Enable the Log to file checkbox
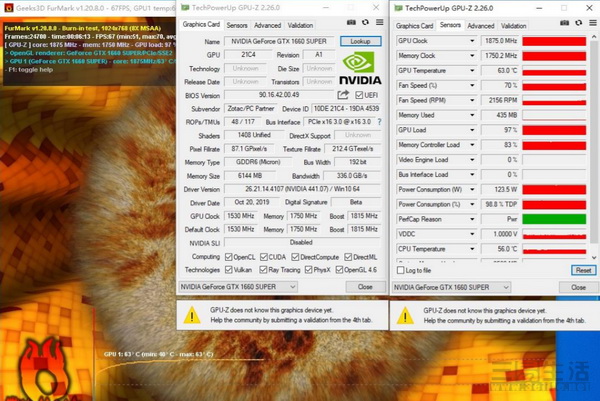This screenshot has width=600, height=401. tap(400, 270)
